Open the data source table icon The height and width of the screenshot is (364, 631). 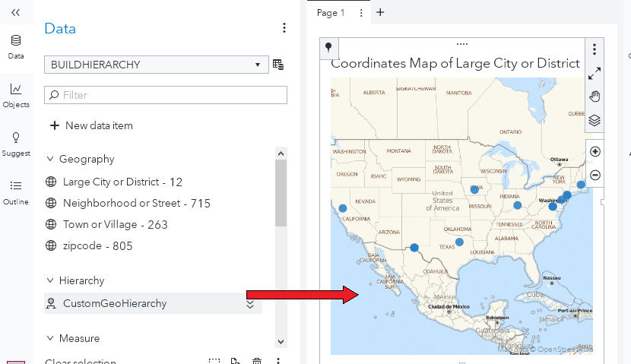[278, 65]
